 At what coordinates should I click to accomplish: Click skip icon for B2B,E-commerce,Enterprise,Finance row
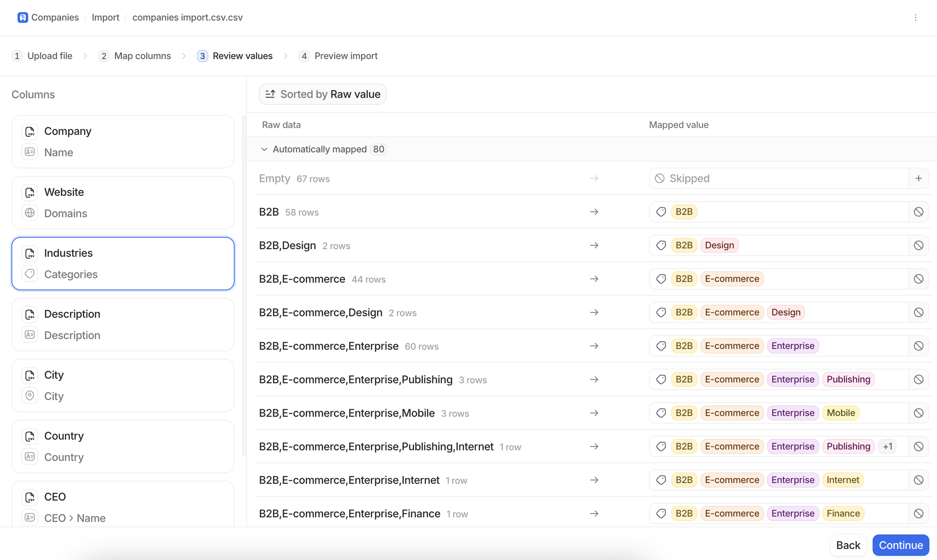pyautogui.click(x=918, y=513)
